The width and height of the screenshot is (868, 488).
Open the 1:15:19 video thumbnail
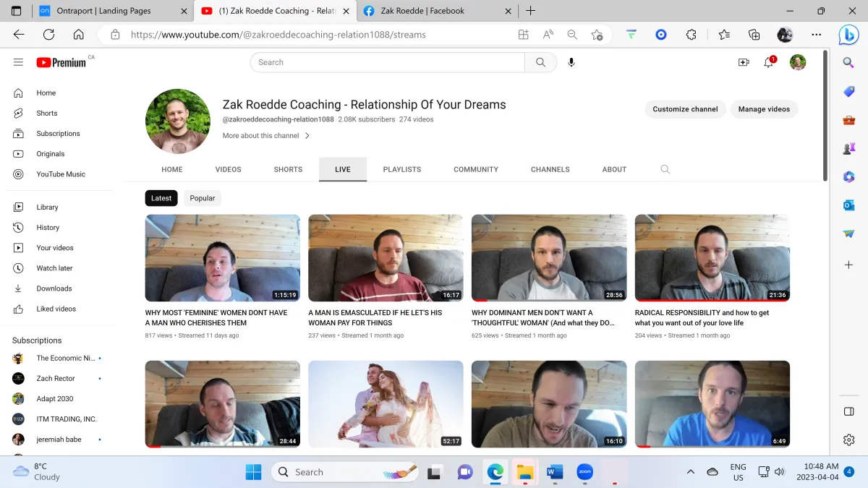[223, 257]
